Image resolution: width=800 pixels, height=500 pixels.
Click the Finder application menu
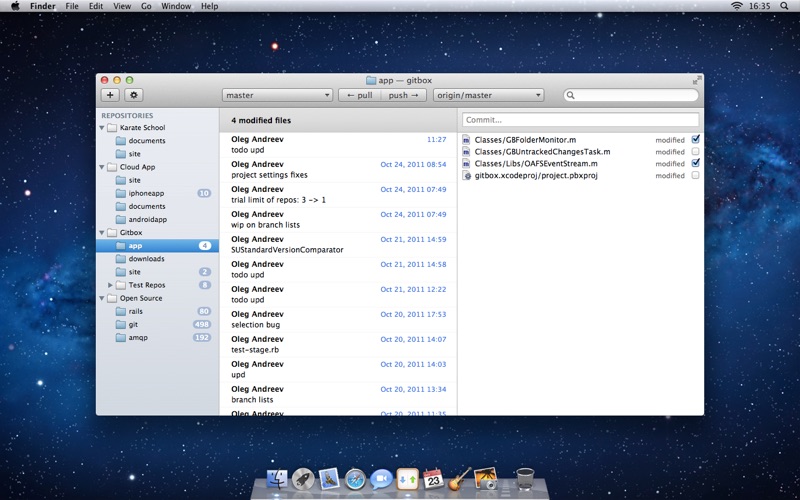[x=43, y=6]
